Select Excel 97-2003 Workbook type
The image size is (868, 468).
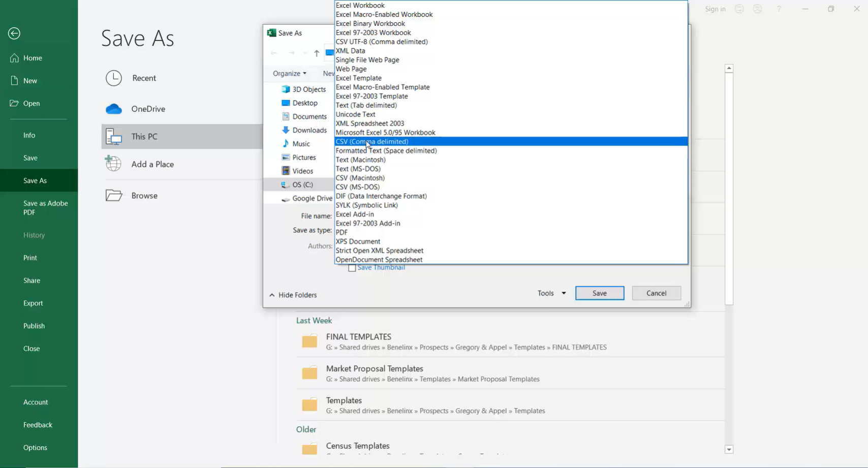[511, 33]
